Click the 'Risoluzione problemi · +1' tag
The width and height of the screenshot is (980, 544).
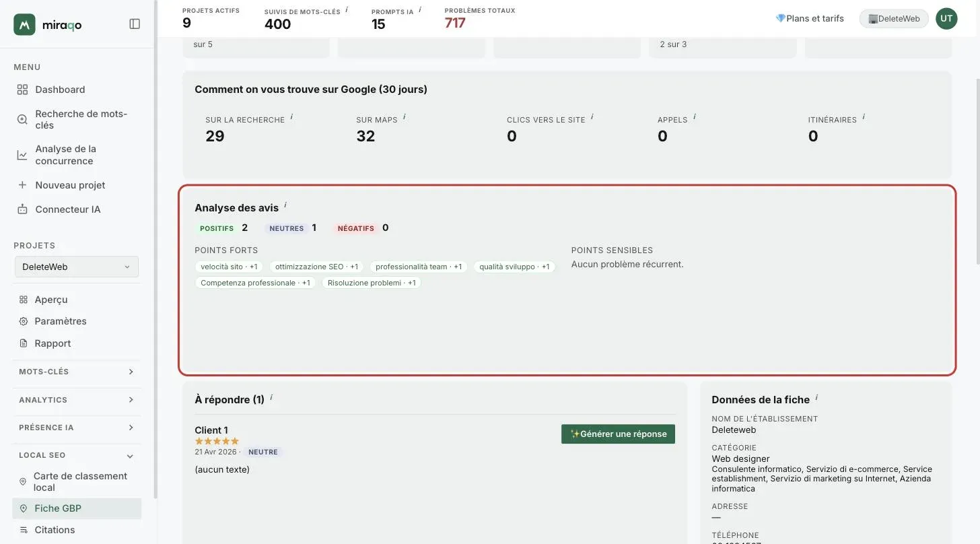[372, 283]
